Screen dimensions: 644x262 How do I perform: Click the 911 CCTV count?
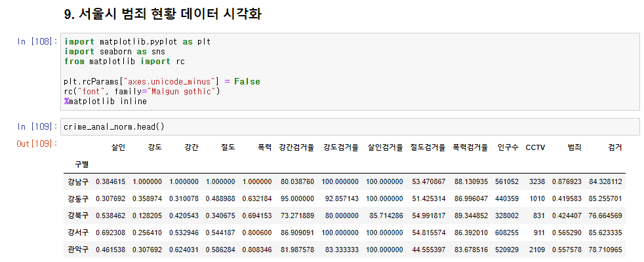(540, 233)
